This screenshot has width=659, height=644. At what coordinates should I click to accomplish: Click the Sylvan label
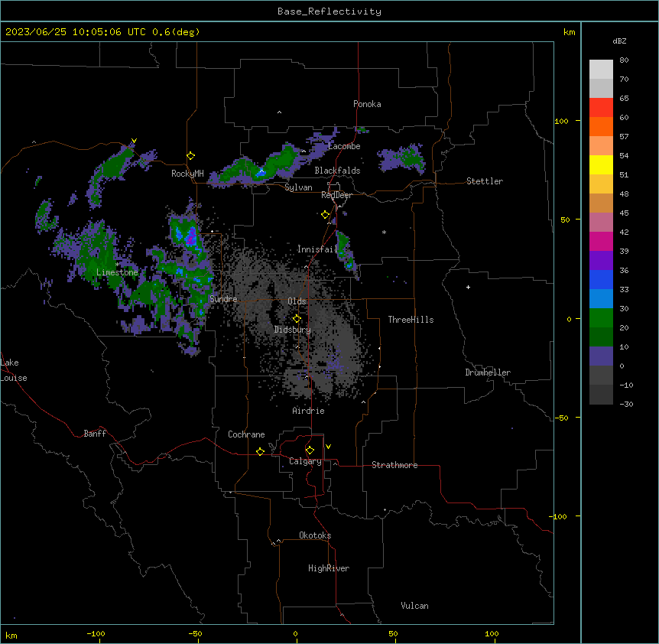point(298,187)
